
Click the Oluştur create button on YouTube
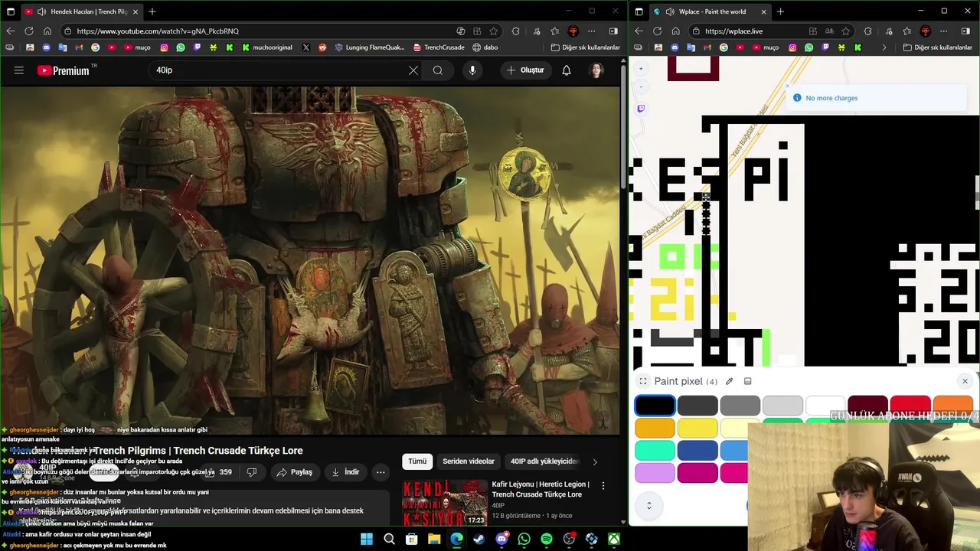click(524, 70)
